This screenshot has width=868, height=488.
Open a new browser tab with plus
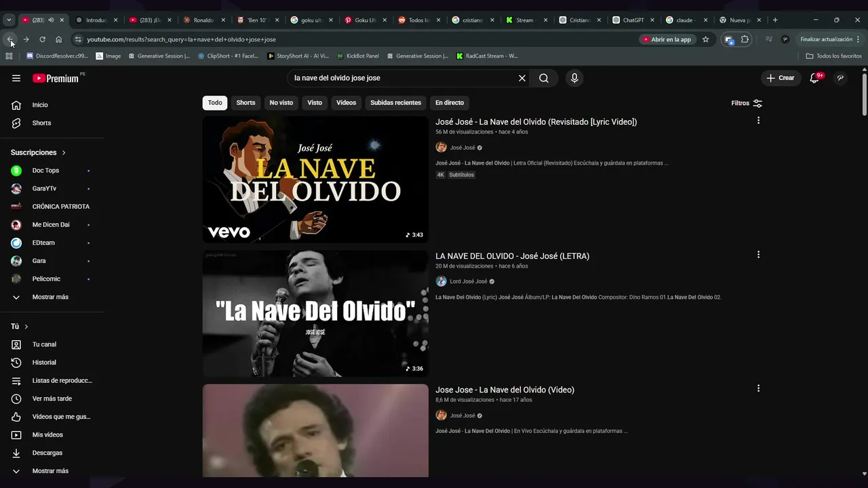(775, 20)
